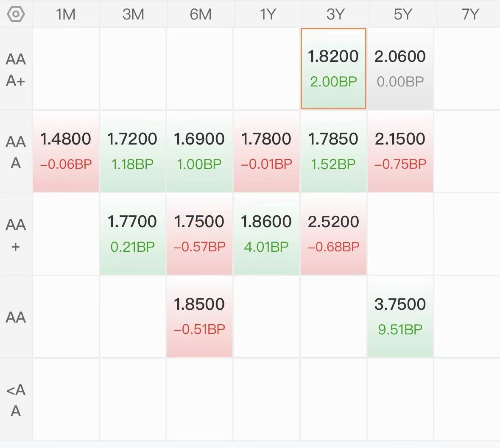
Task: Select the 1M tenor column header
Action: tap(66, 14)
